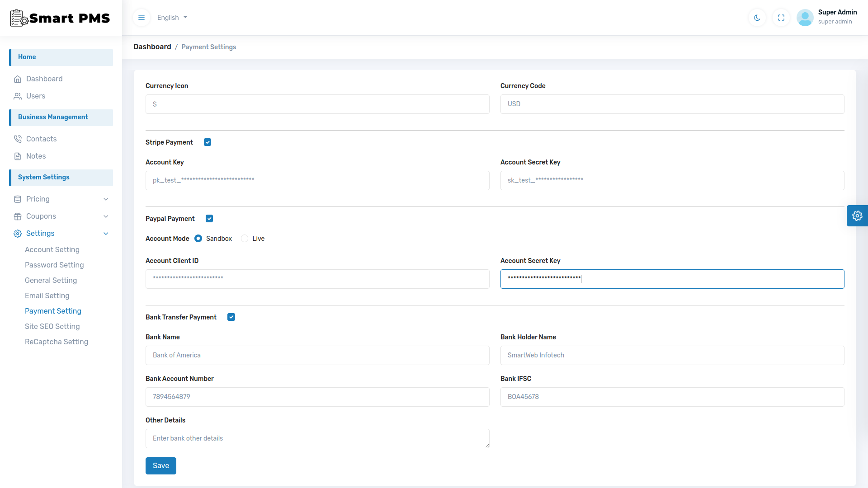Image resolution: width=868 pixels, height=488 pixels.
Task: Select the Live account mode radio
Action: click(245, 239)
